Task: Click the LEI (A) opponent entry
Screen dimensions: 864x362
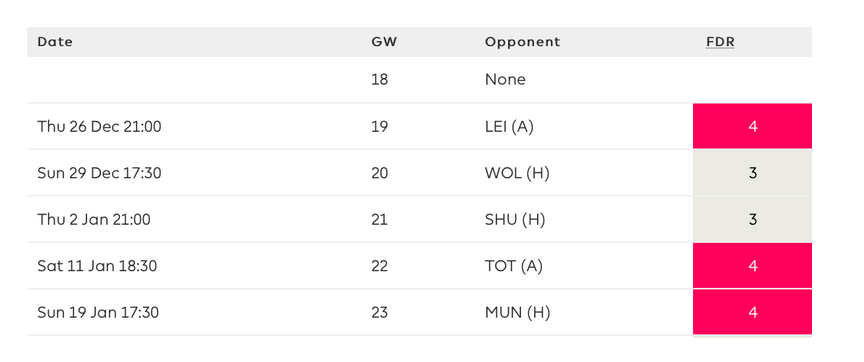Action: click(x=509, y=127)
